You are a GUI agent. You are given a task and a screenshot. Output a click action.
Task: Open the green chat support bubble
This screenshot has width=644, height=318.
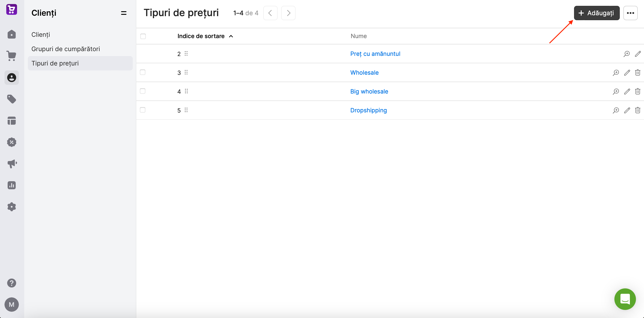[625, 299]
